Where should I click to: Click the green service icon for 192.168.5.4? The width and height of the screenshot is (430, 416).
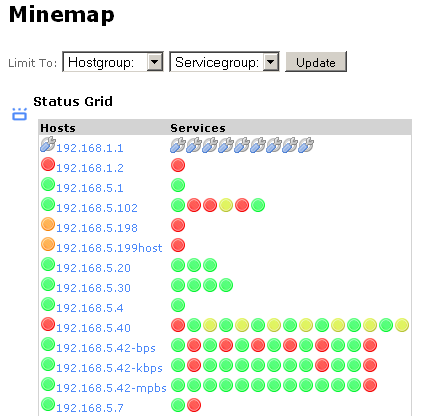178,305
